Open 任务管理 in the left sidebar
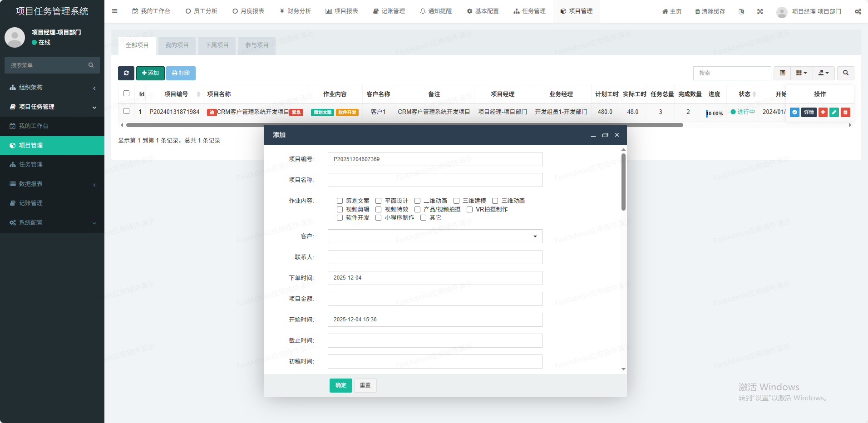The image size is (868, 423). [31, 165]
